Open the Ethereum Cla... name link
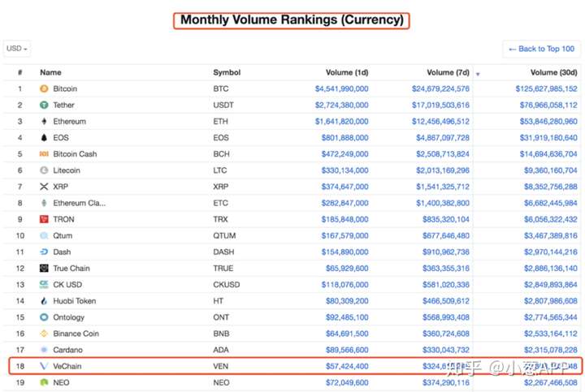Screen dimensions: 585x392 pos(80,203)
